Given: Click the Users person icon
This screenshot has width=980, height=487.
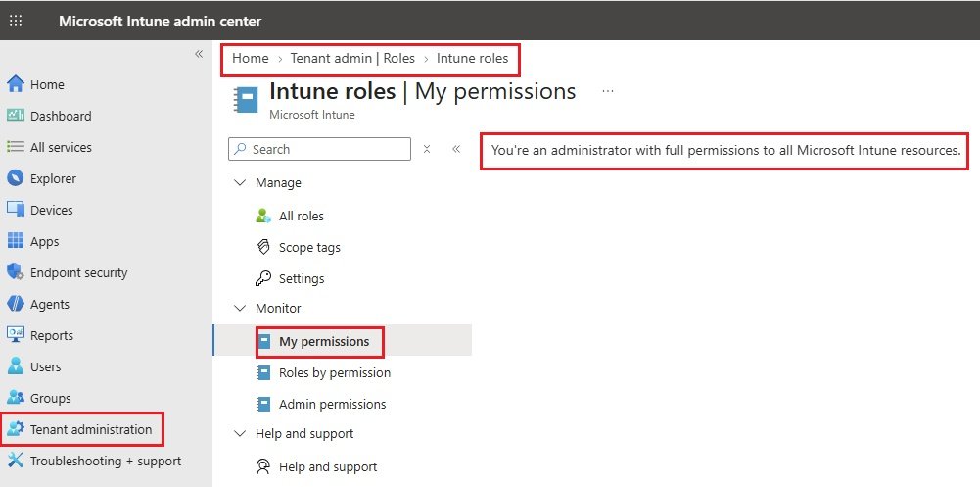Looking at the screenshot, I should tap(16, 366).
